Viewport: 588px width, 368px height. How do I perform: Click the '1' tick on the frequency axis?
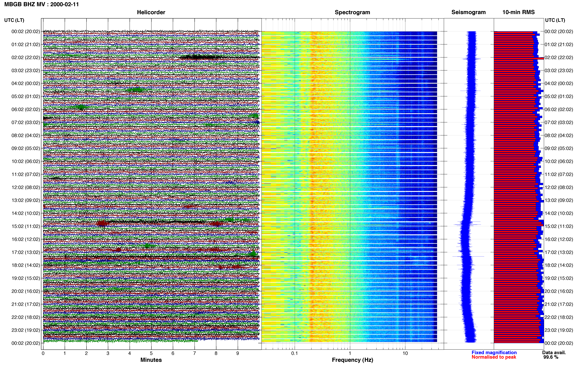[350, 353]
